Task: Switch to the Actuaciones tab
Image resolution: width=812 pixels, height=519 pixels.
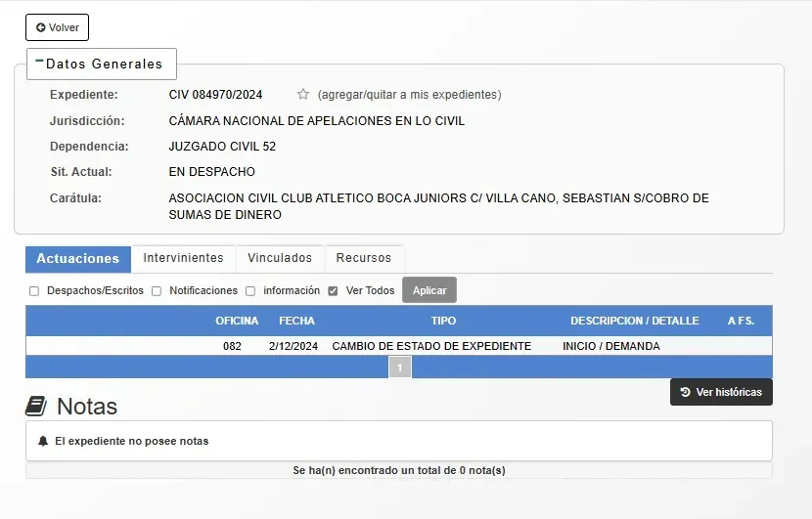Action: pos(78,259)
